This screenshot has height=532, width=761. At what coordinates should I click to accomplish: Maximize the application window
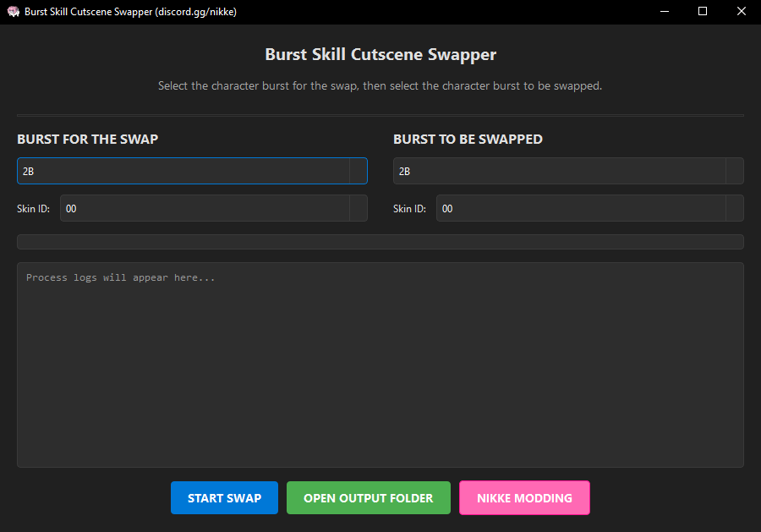pos(703,12)
